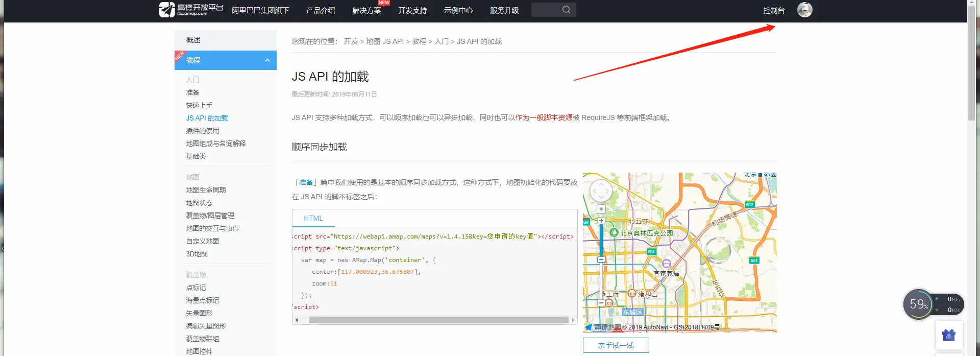Click the code scrollbar left arrow

(x=297, y=320)
